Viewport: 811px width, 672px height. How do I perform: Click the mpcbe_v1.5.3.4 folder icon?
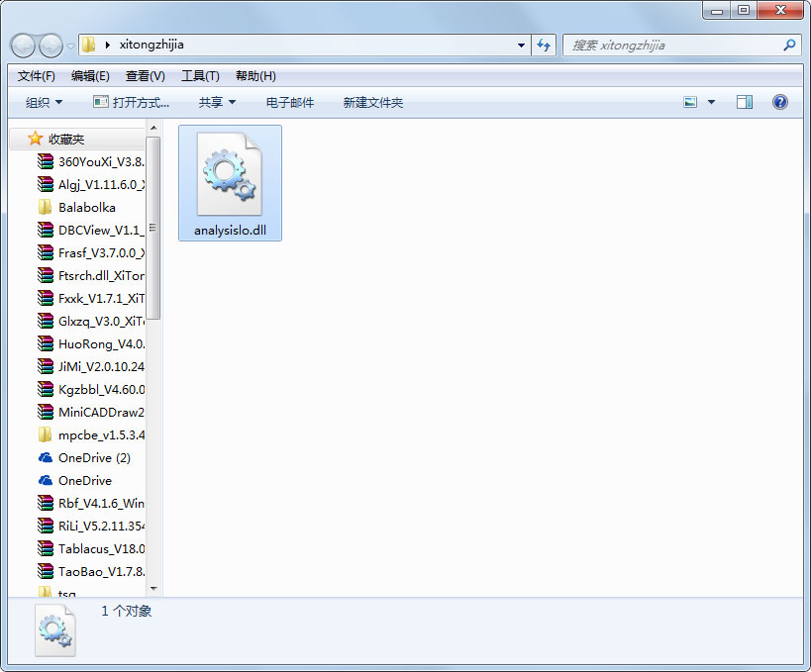click(45, 434)
